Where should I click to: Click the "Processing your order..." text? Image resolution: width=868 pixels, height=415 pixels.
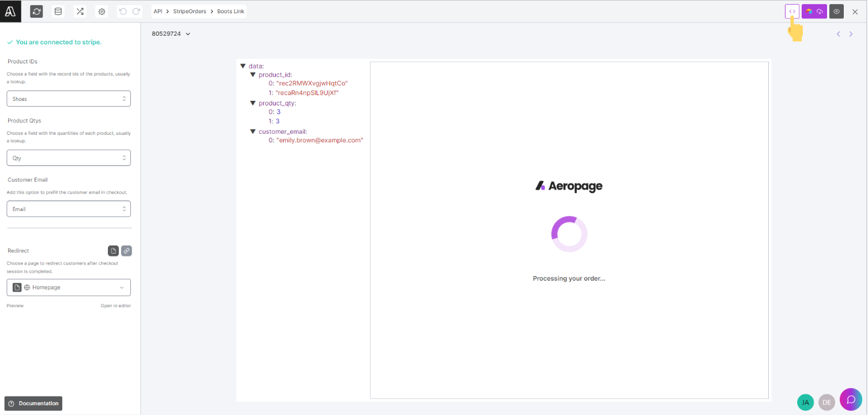[569, 278]
